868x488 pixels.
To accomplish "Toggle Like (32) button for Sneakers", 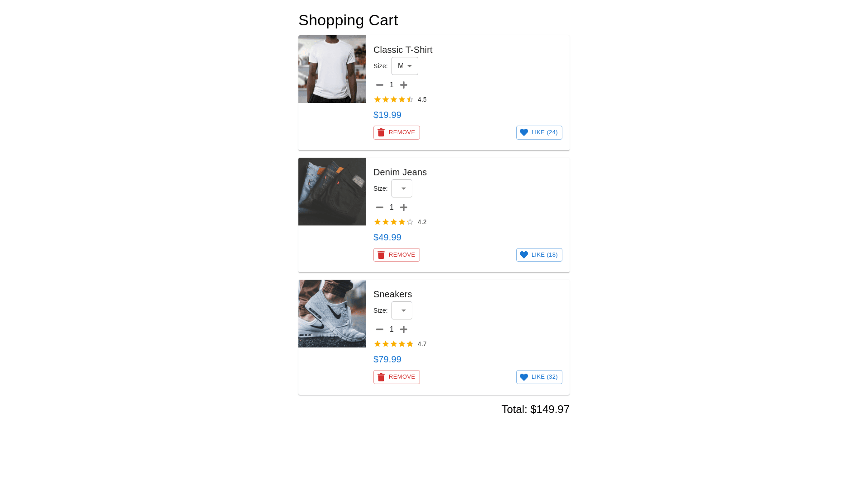I will point(539,377).
